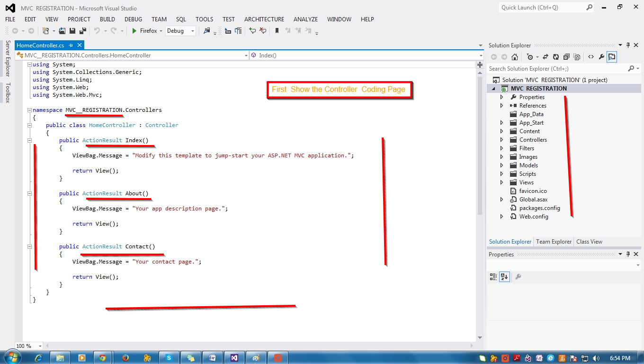Open the ARCHITECTURE menu
This screenshot has height=364, width=644.
click(264, 19)
